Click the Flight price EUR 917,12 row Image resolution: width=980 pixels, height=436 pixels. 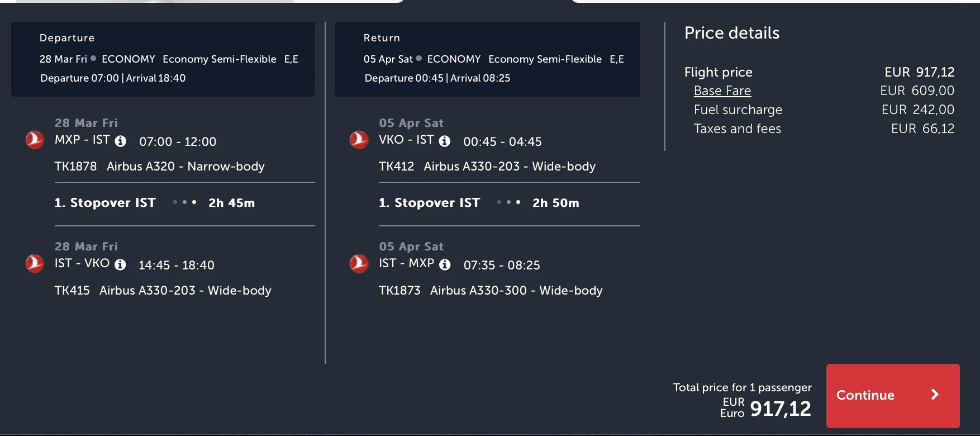819,72
